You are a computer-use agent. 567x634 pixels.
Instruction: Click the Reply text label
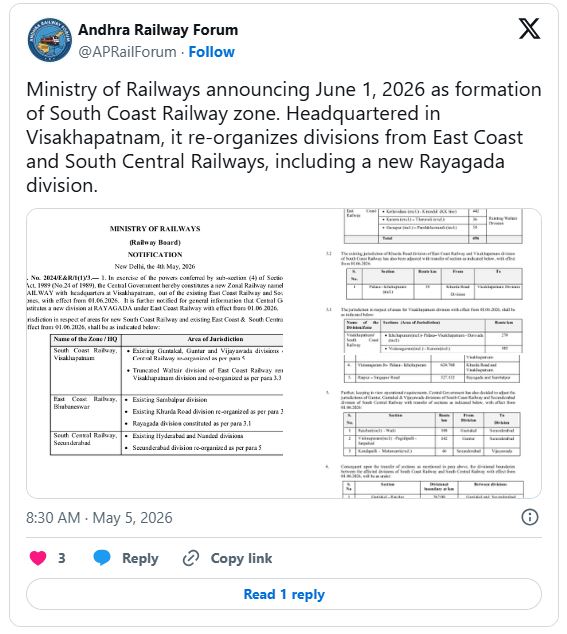(140, 558)
